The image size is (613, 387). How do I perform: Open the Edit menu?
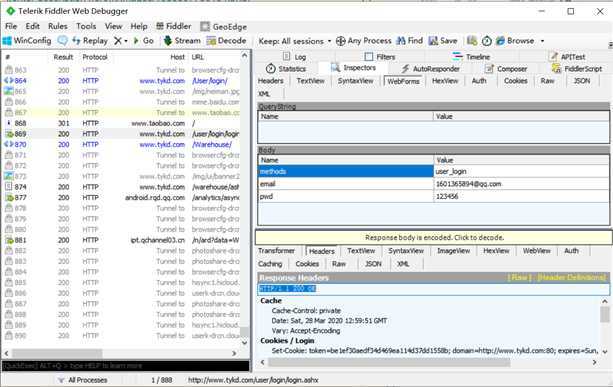pyautogui.click(x=32, y=26)
